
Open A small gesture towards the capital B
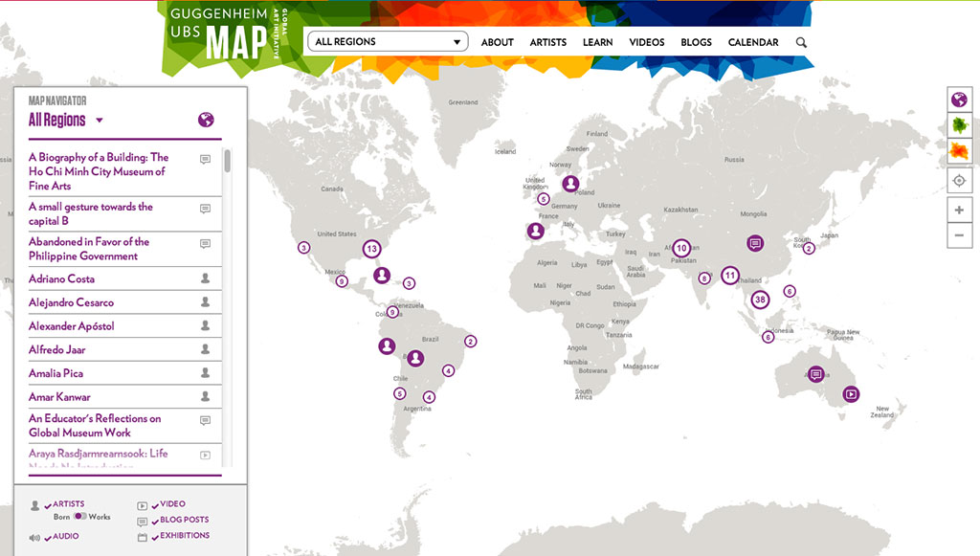click(91, 213)
